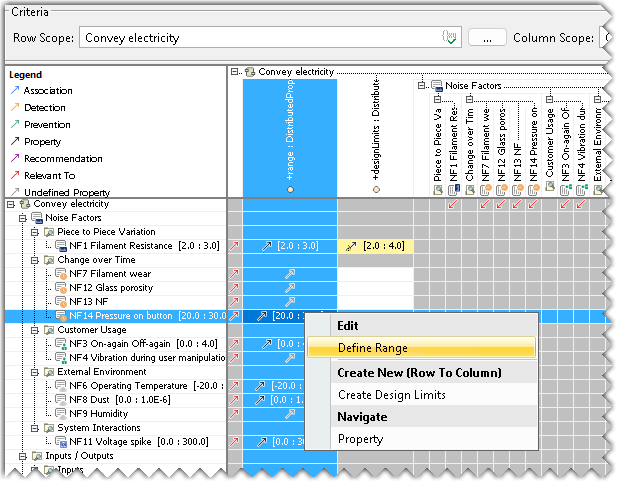The width and height of the screenshot is (617, 483).
Task: Click Association blue arrow in legend
Action: click(15, 90)
